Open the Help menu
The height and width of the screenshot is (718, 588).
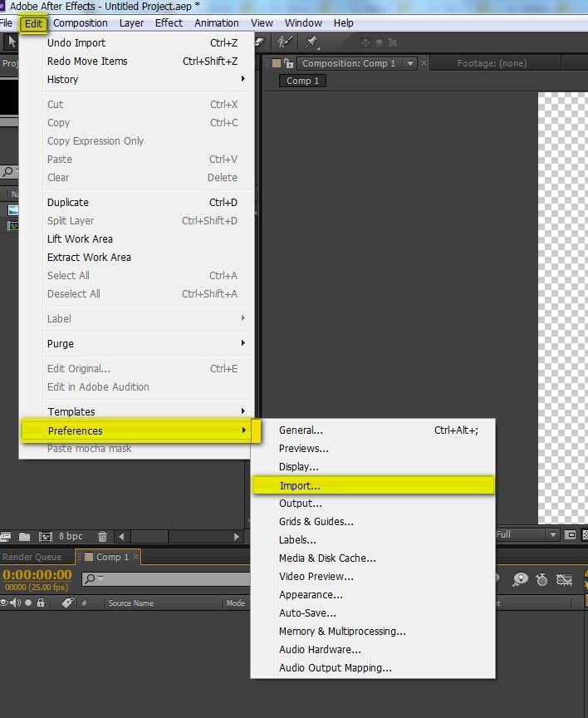pyautogui.click(x=343, y=23)
